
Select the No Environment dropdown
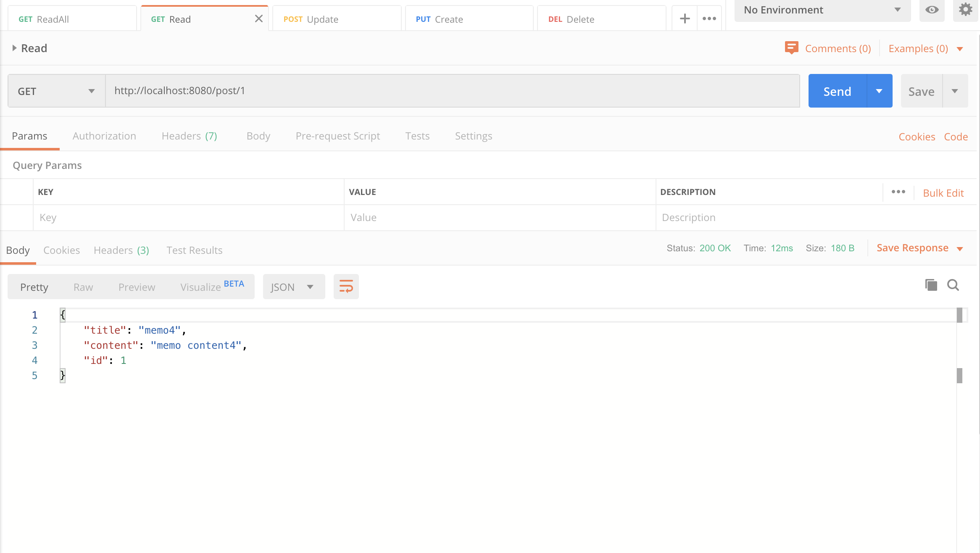click(822, 10)
